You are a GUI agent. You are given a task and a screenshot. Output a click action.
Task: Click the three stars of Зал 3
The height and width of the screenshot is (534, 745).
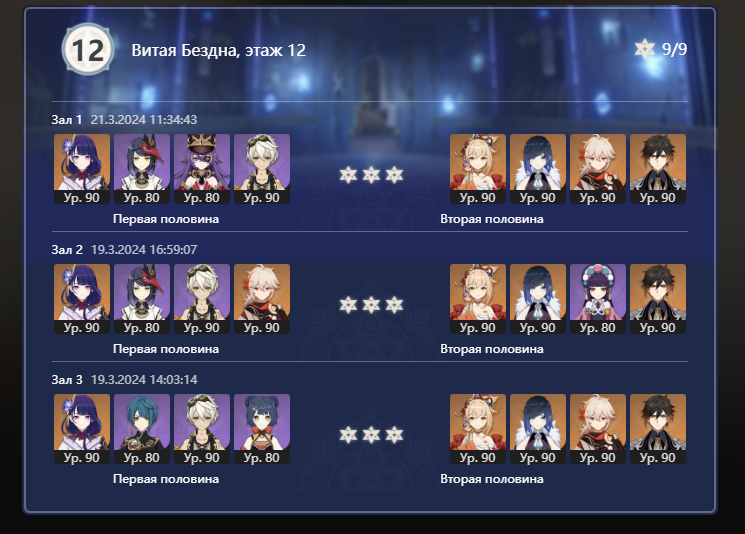pos(371,435)
